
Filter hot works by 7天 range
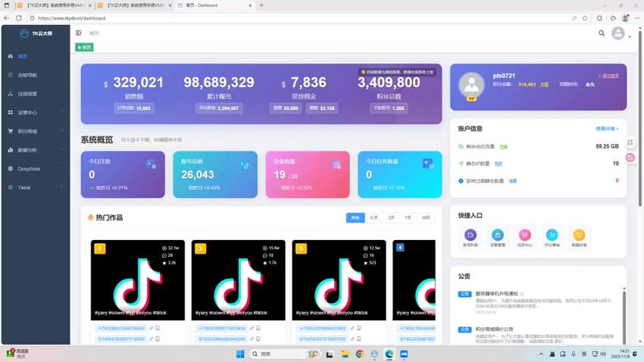pyautogui.click(x=408, y=217)
